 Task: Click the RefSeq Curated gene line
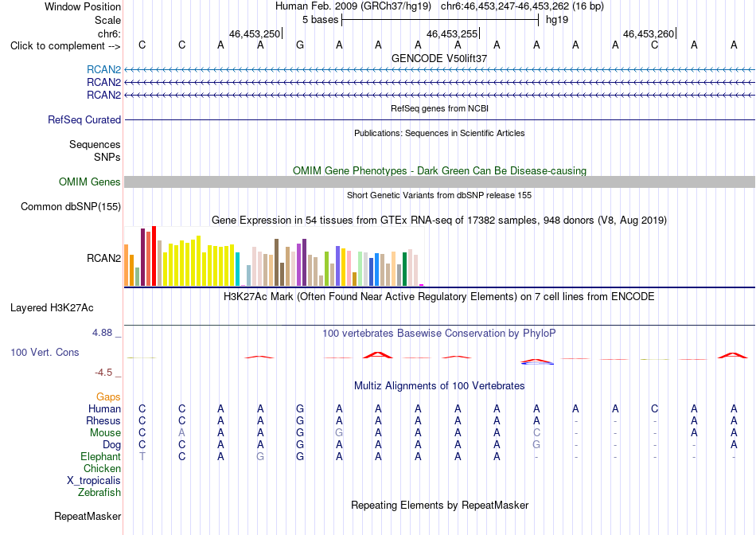click(x=440, y=119)
